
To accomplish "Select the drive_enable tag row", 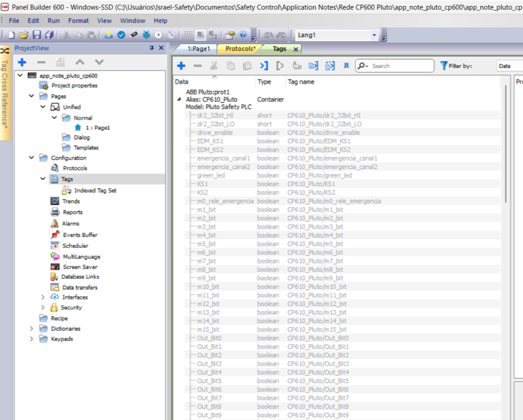I will coord(342,132).
